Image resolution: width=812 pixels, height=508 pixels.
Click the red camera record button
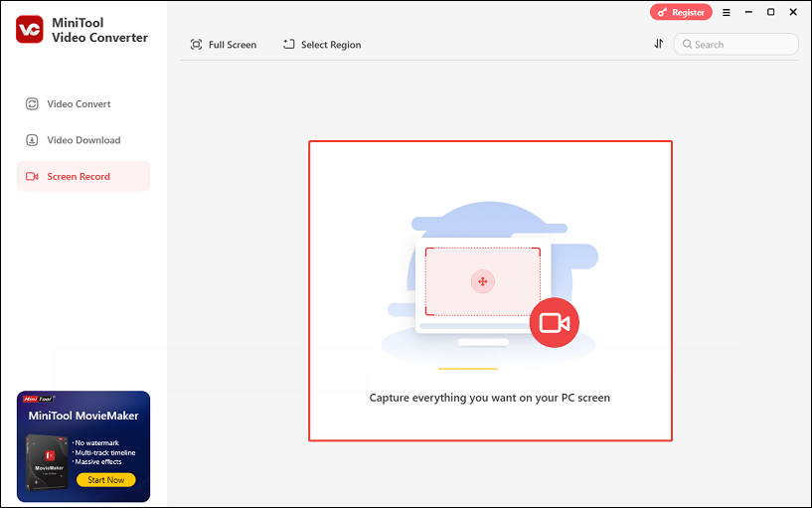[555, 323]
